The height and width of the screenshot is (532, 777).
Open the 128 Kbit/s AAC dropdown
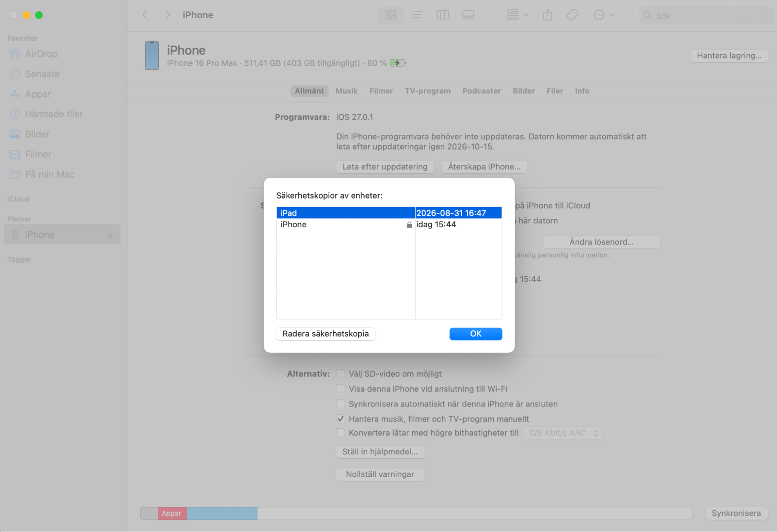pyautogui.click(x=563, y=433)
